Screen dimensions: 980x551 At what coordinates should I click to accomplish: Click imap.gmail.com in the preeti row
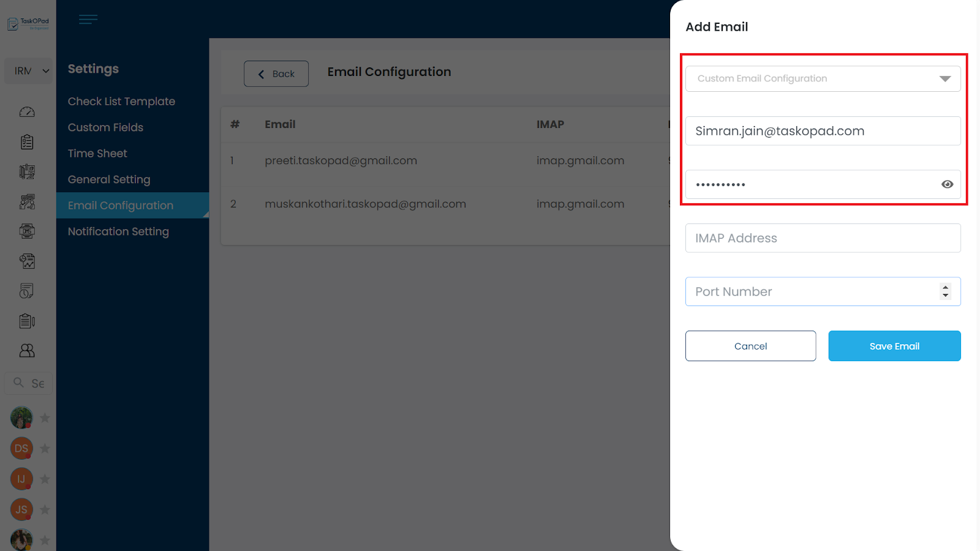click(x=581, y=160)
